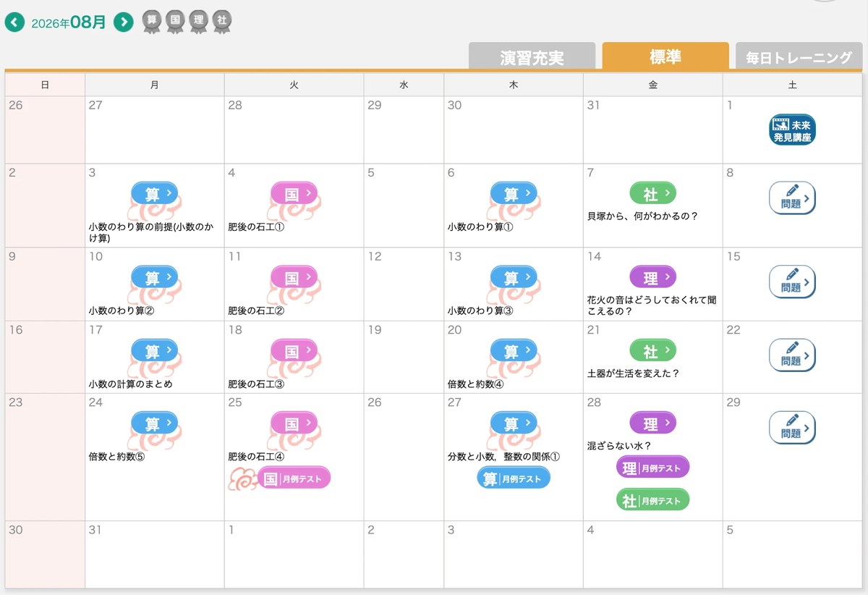Screen dimensions: 868x595
Task: Click the 算 medal badge in header
Action: click(x=152, y=22)
